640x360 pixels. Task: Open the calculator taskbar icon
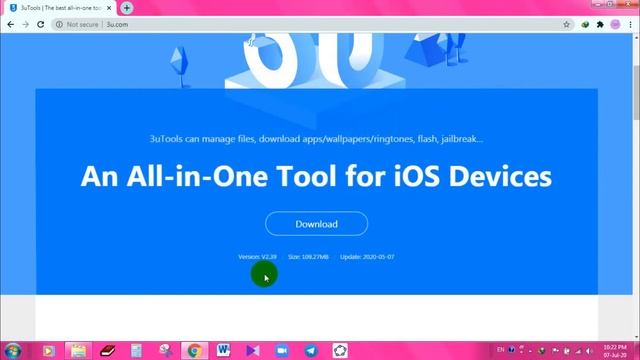coord(136,351)
